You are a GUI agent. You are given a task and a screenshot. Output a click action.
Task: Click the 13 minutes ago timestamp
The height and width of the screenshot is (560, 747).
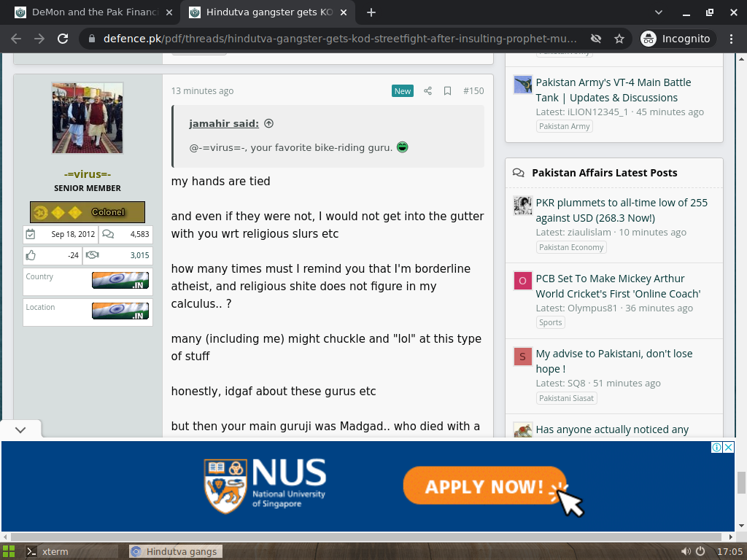[203, 91]
